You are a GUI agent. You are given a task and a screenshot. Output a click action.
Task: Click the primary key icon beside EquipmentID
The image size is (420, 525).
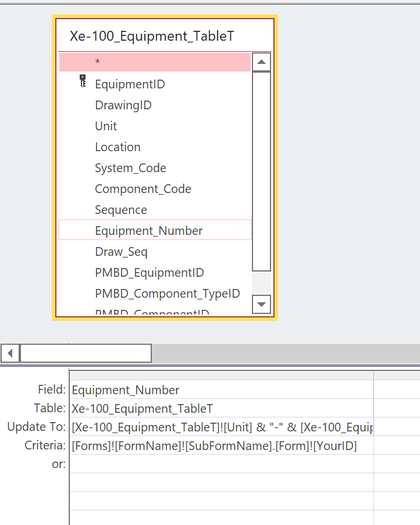tap(83, 82)
